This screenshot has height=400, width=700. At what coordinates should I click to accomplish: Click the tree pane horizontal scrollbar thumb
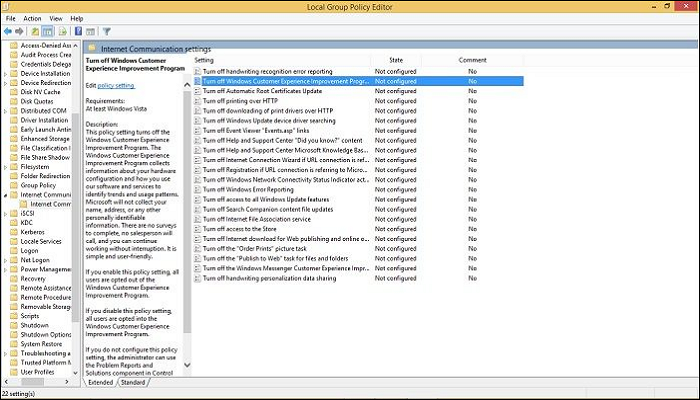[x=33, y=382]
